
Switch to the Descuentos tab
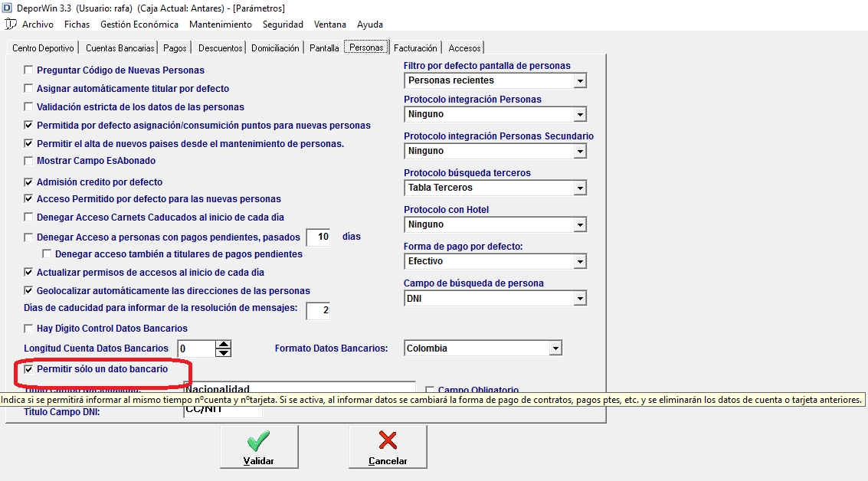click(221, 48)
